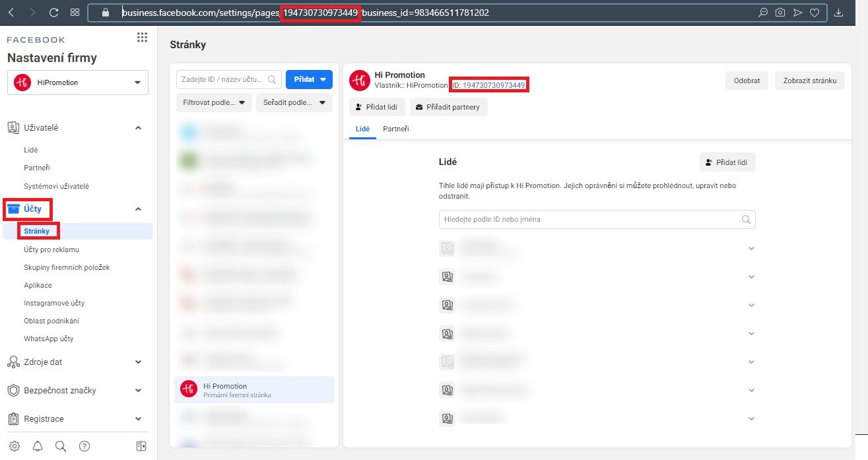Open help question mark icon
This screenshot has height=460, width=868.
tap(84, 446)
